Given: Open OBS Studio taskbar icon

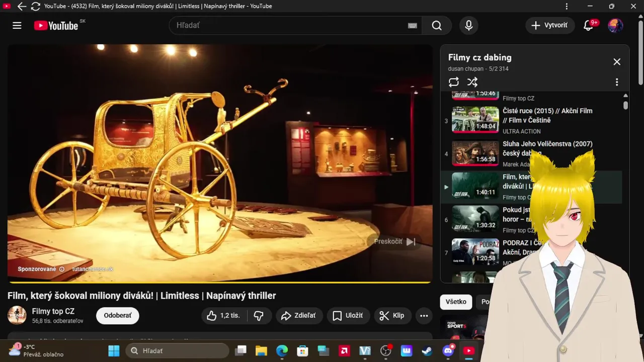Looking at the screenshot, I should tap(386, 350).
